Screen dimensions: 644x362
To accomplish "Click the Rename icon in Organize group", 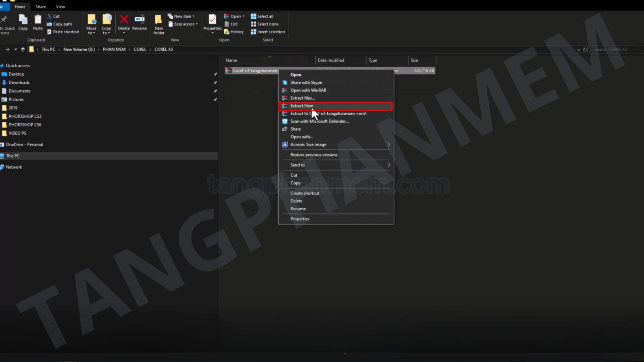I will (x=140, y=20).
